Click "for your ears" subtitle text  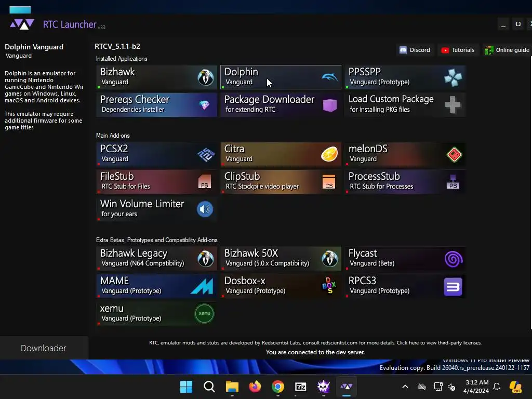point(119,214)
